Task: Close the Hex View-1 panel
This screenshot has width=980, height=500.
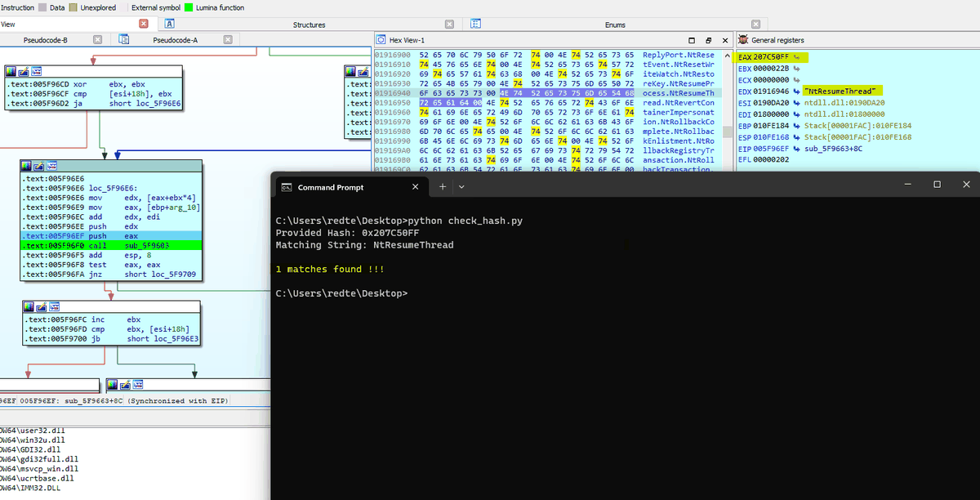Action: 724,40
